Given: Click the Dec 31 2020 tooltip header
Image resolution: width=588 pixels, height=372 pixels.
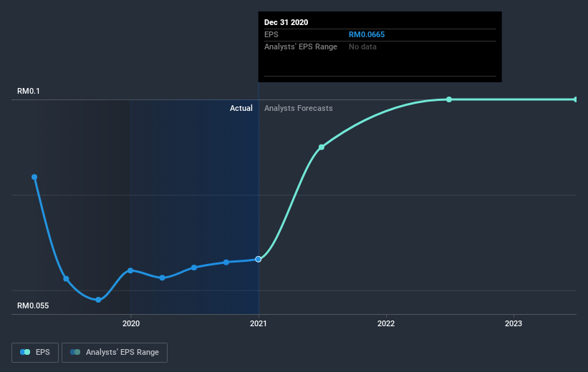Looking at the screenshot, I should click(x=286, y=22).
